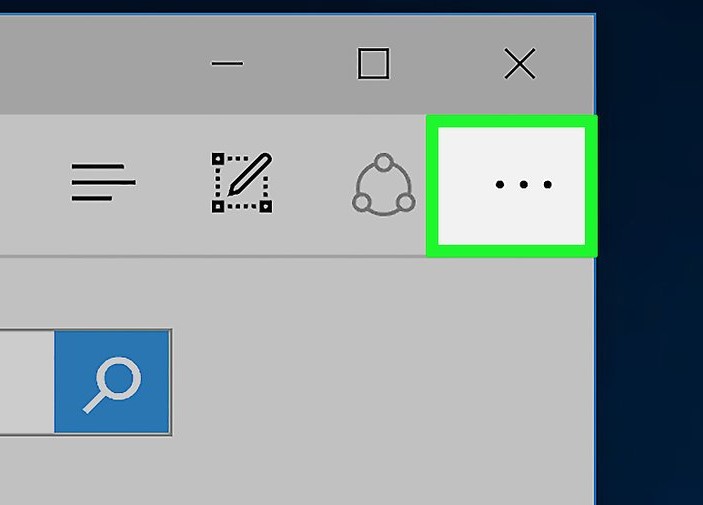
Task: Submit search using the magnifier icon
Action: click(112, 382)
